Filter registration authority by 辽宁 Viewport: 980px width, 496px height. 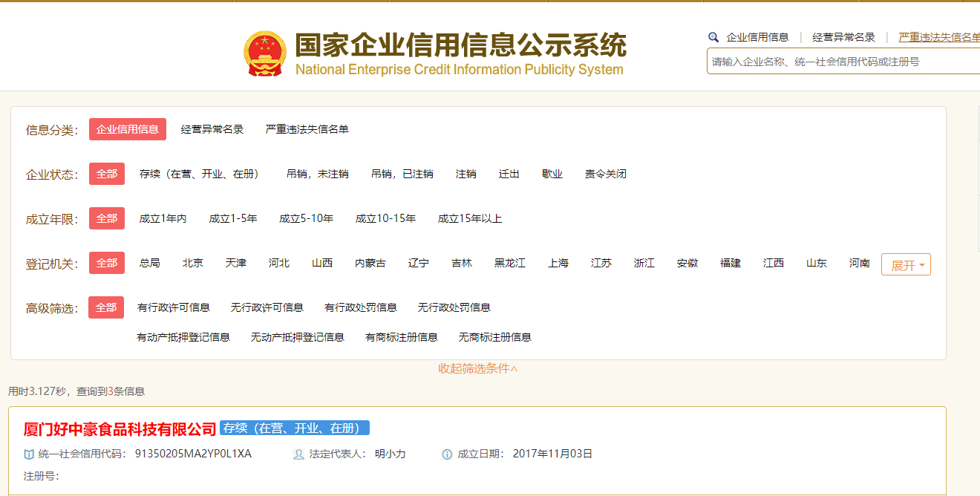(x=419, y=263)
